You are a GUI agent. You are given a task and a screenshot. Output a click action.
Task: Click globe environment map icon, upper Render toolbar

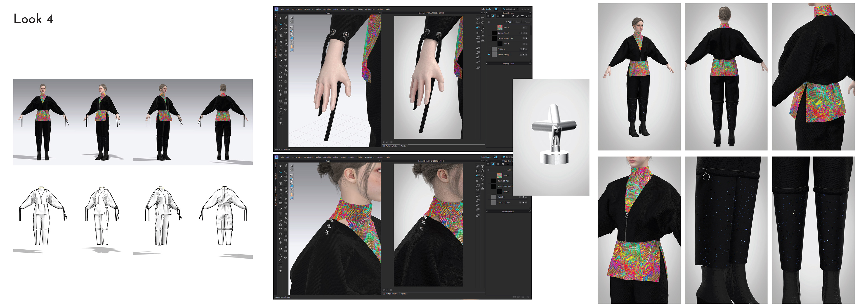pyautogui.click(x=483, y=23)
